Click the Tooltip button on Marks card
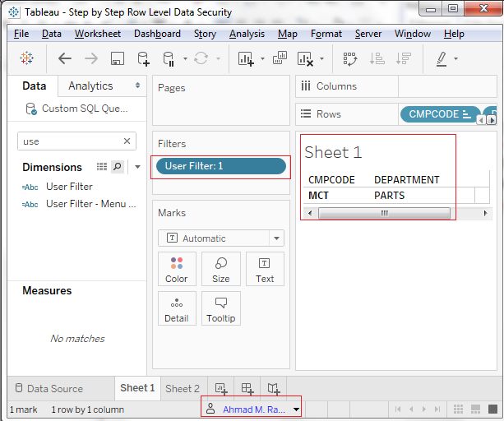 221,309
